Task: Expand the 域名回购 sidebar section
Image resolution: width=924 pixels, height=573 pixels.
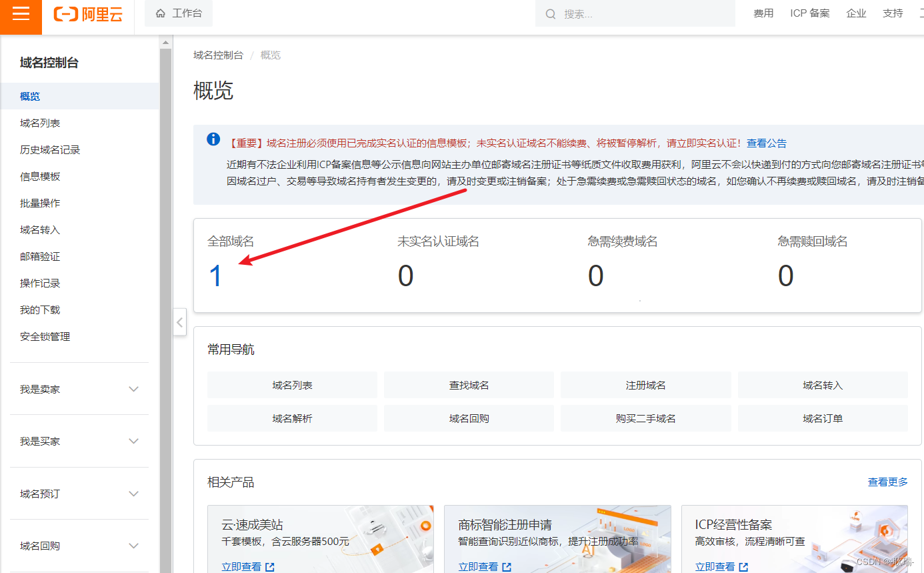Action: click(133, 546)
